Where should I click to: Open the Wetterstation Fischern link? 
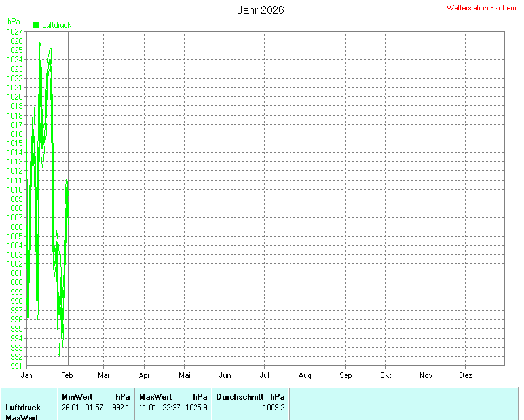481,8
